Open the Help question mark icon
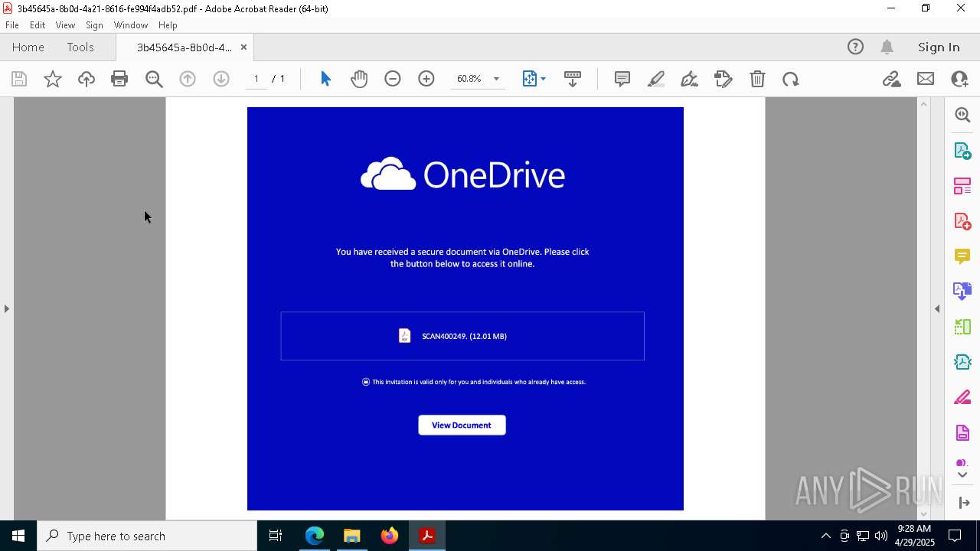Screen dimensions: 980x551 click(855, 47)
